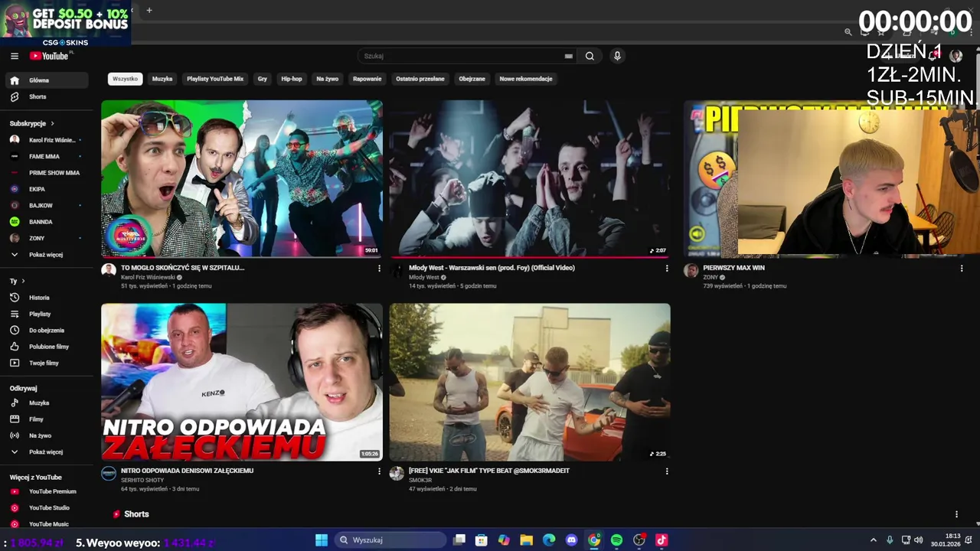The image size is (980, 551).
Task: Go to Główna home in the sidebar
Action: (x=47, y=80)
